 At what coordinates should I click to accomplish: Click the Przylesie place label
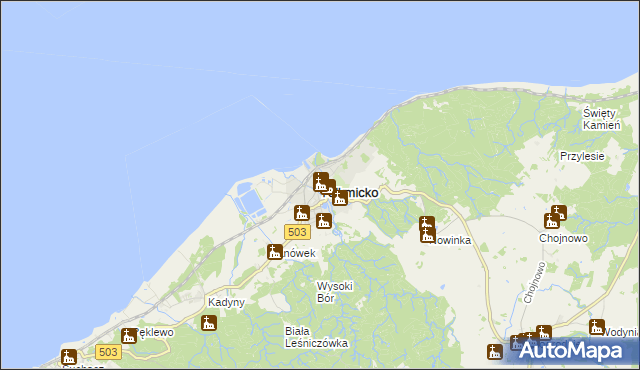(x=582, y=156)
